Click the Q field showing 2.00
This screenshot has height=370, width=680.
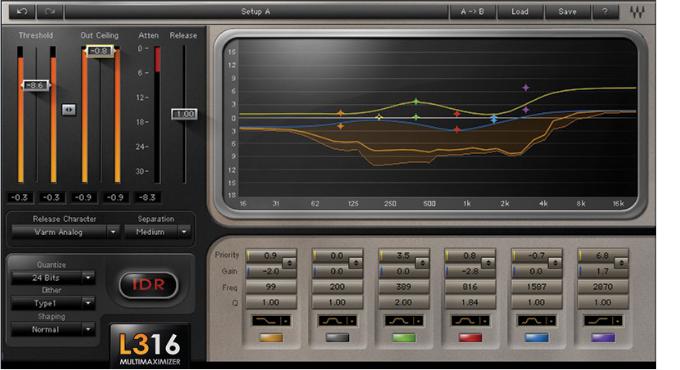pos(404,302)
